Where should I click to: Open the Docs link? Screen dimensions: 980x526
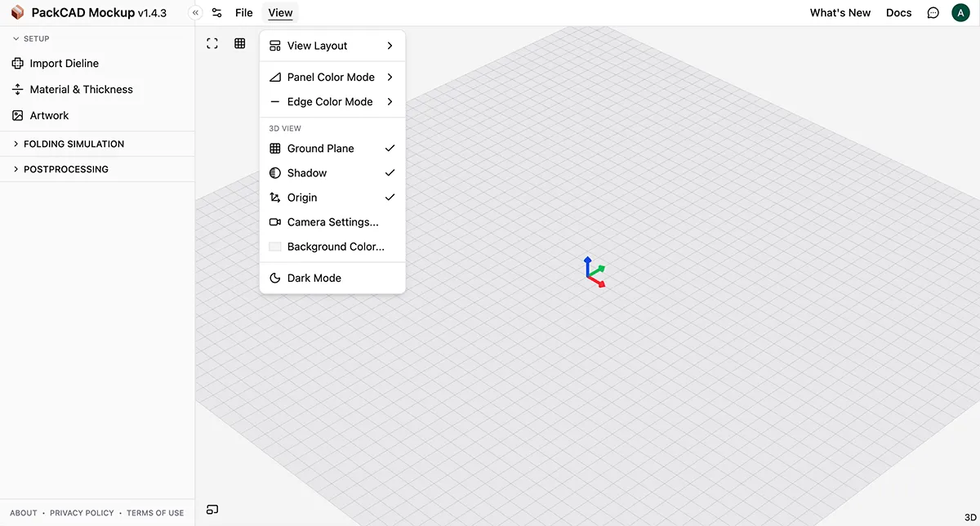click(898, 13)
